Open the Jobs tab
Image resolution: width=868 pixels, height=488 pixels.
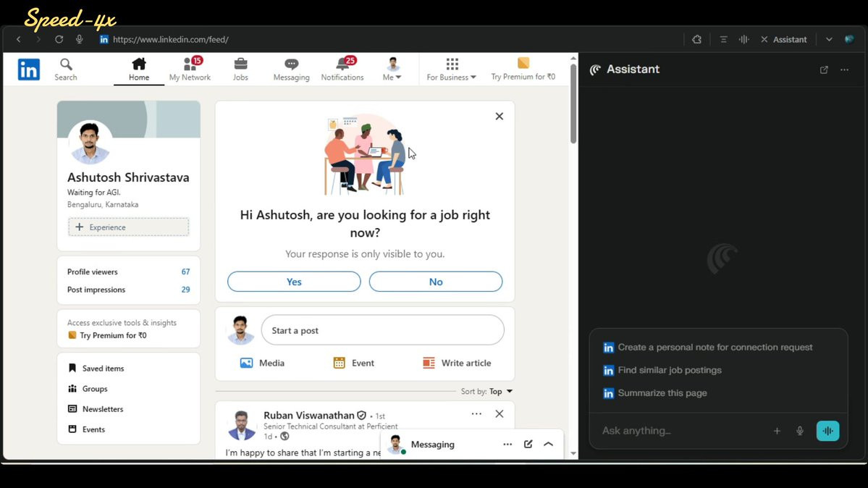click(240, 70)
